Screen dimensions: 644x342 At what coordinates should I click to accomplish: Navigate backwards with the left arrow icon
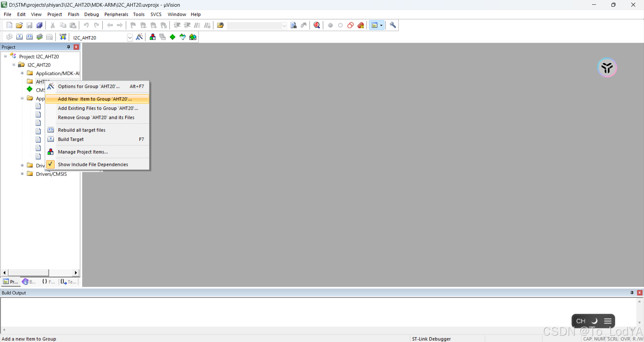[110, 25]
